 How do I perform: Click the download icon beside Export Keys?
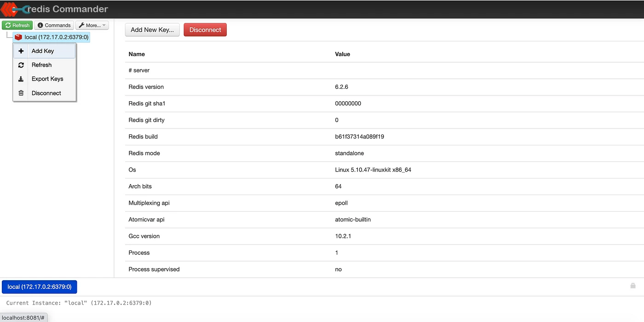click(21, 79)
